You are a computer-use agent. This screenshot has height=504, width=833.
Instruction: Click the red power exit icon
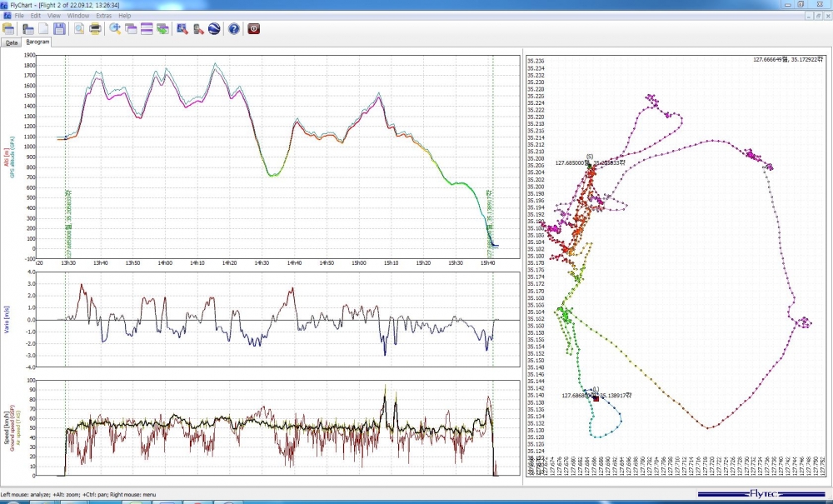click(253, 28)
